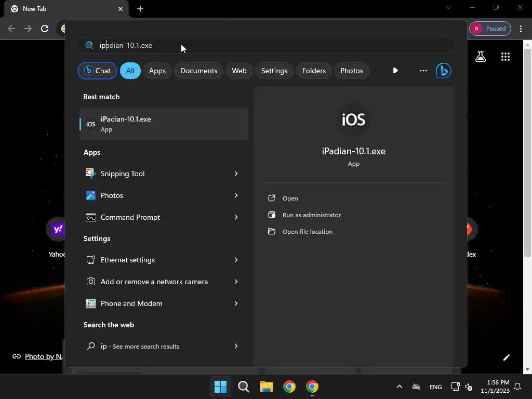Screen dimensions: 532x399
Task: Click Chrome Labs flask icon
Action: (481, 57)
